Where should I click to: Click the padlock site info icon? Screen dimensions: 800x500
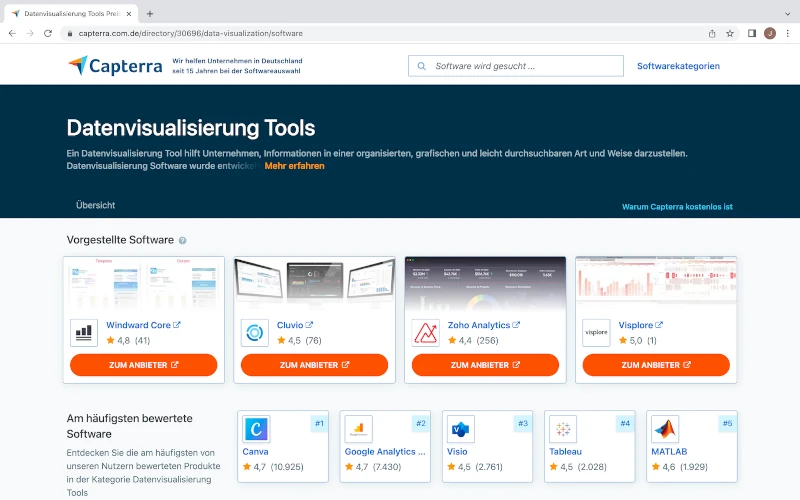coord(70,33)
